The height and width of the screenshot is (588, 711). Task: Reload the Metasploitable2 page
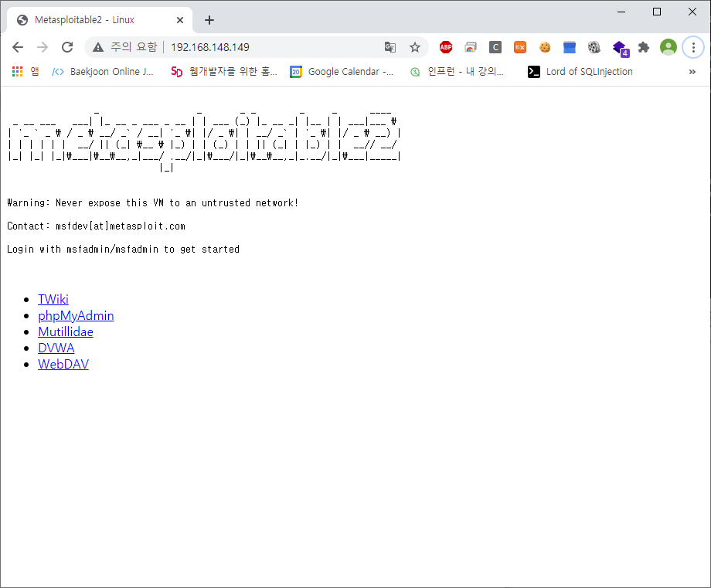(67, 47)
